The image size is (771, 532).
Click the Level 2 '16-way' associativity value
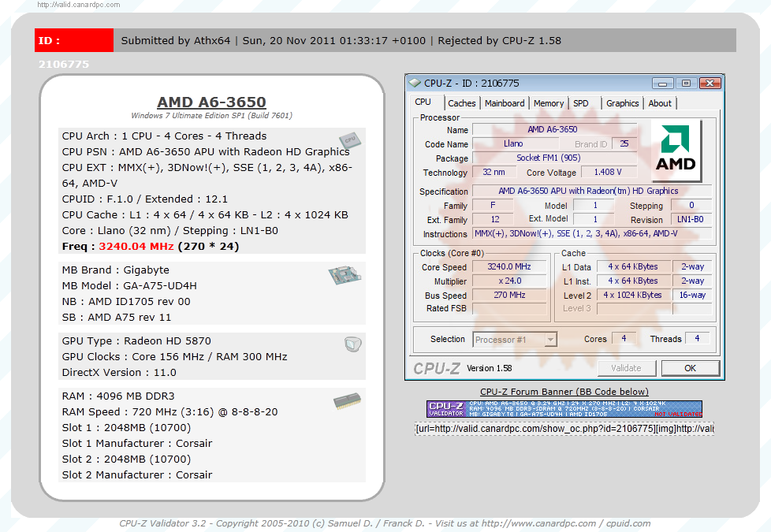[692, 295]
